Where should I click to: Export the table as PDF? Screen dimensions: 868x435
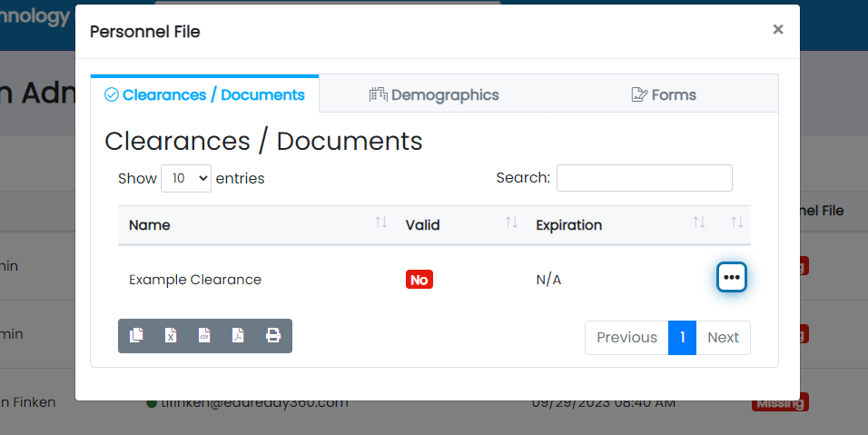click(x=238, y=336)
